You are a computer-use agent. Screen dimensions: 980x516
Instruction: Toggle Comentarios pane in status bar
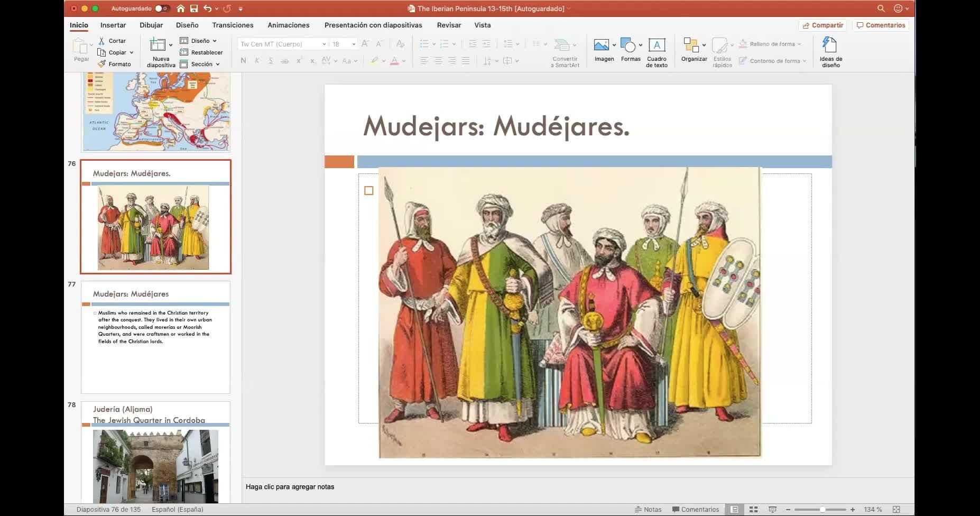tap(695, 509)
